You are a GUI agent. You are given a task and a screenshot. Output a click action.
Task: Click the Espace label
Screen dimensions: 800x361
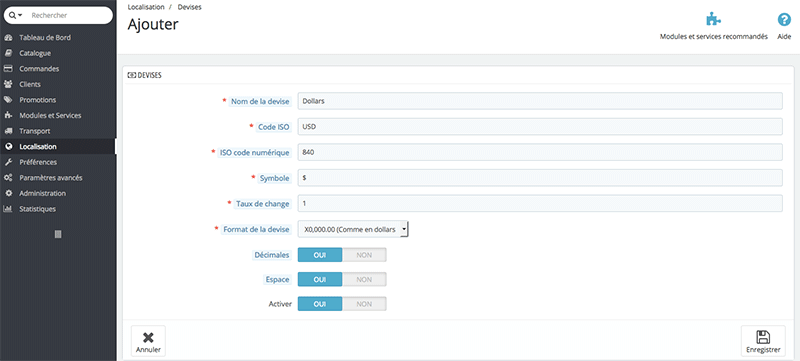[x=277, y=279]
